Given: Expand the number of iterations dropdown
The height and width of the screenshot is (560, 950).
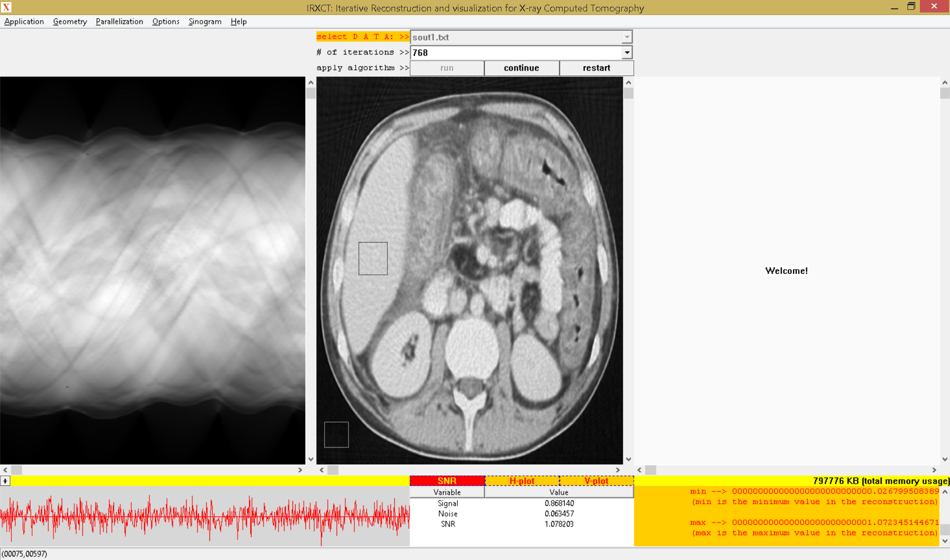Looking at the screenshot, I should click(627, 52).
